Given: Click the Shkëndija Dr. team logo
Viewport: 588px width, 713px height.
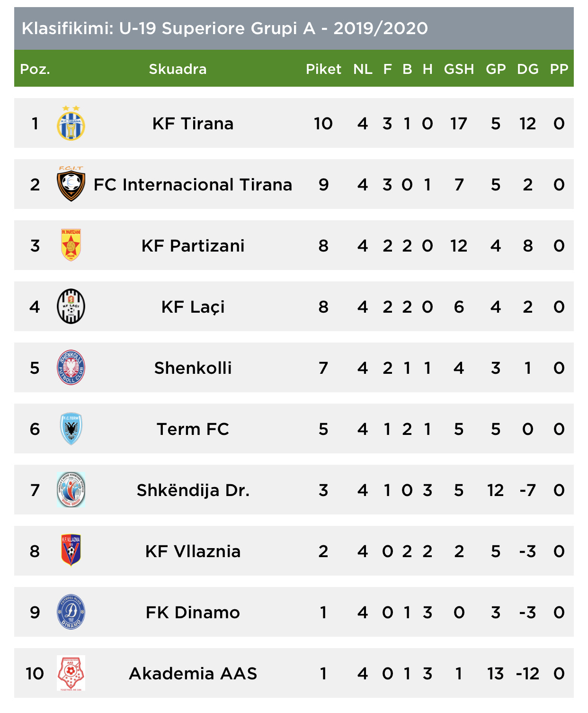Looking at the screenshot, I should (x=71, y=490).
